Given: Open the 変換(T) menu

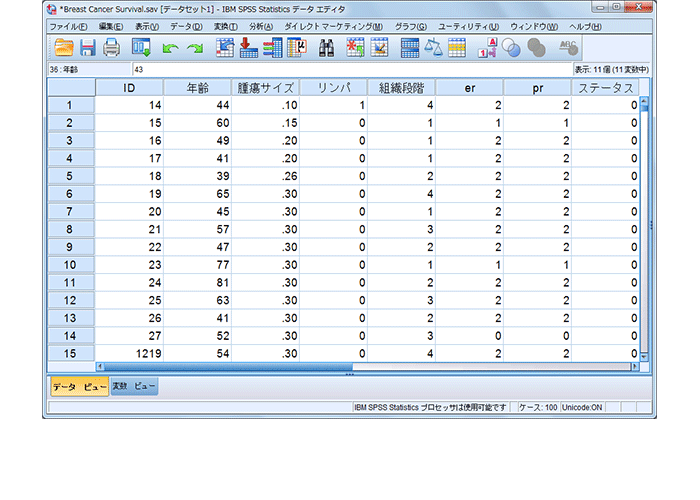Looking at the screenshot, I should tap(225, 27).
